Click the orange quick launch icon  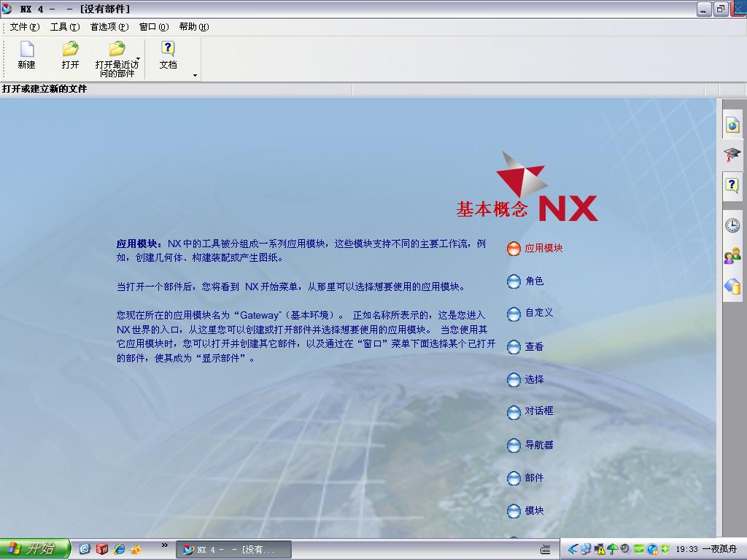click(x=136, y=549)
